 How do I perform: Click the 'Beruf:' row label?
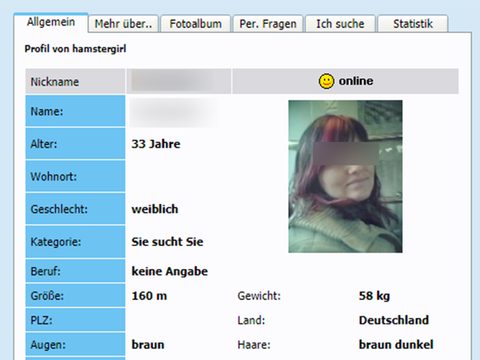coord(45,271)
